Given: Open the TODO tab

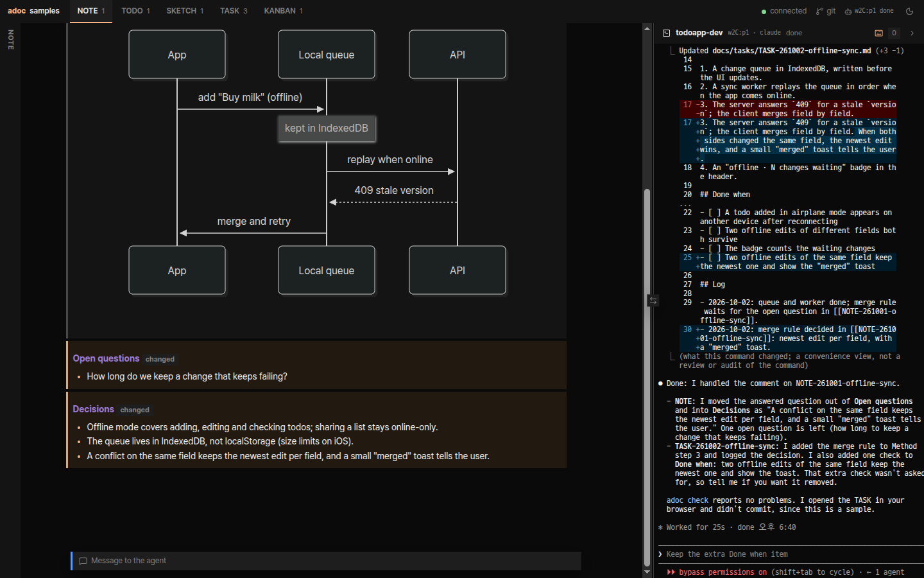Looking at the screenshot, I should pyautogui.click(x=135, y=11).
